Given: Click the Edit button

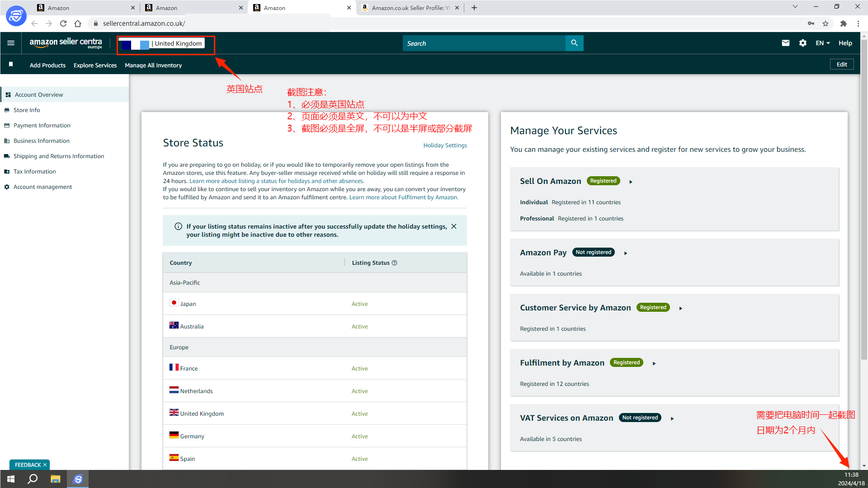Looking at the screenshot, I should 841,65.
